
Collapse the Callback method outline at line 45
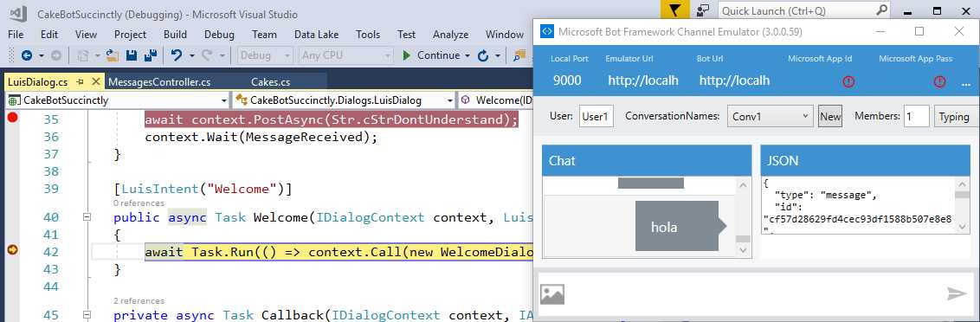[87, 315]
